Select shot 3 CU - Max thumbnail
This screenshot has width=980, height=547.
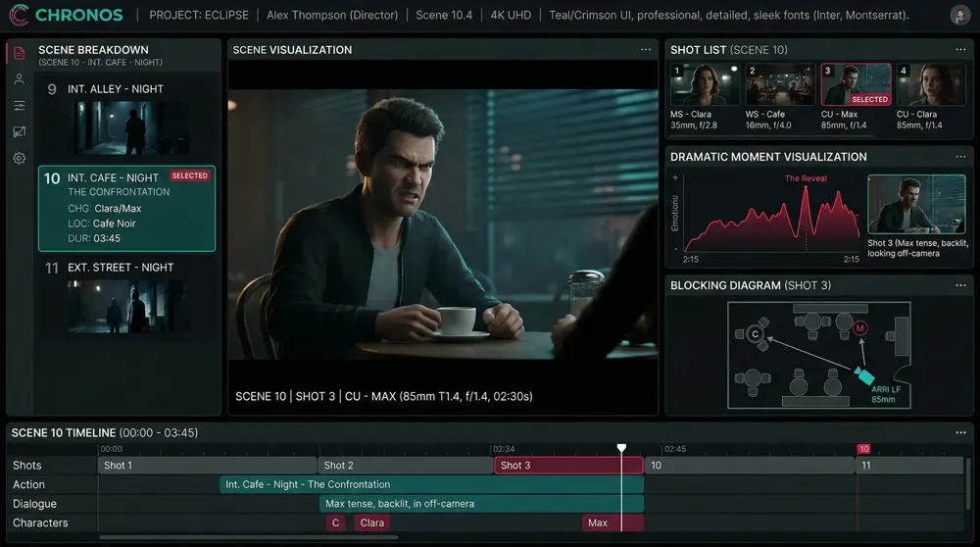[x=856, y=84]
